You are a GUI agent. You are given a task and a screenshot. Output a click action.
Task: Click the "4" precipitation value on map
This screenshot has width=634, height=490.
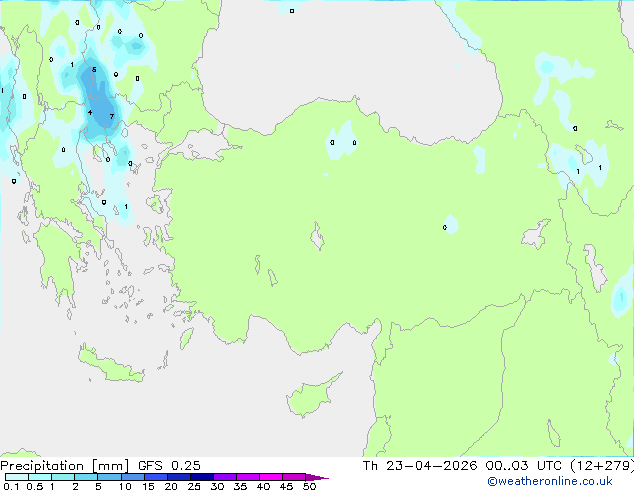point(90,112)
